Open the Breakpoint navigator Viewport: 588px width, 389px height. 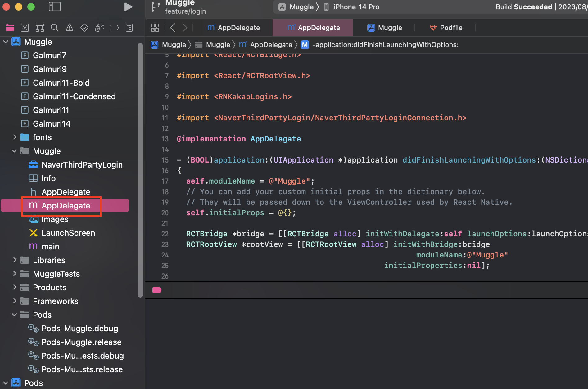coord(114,28)
